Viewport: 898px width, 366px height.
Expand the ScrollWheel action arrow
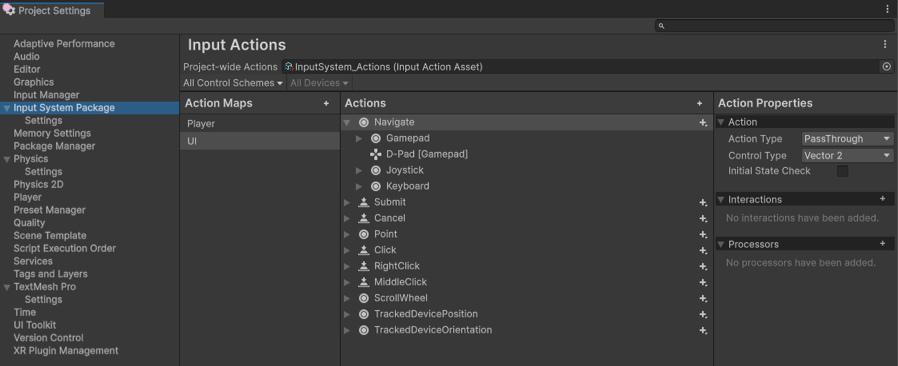point(347,298)
